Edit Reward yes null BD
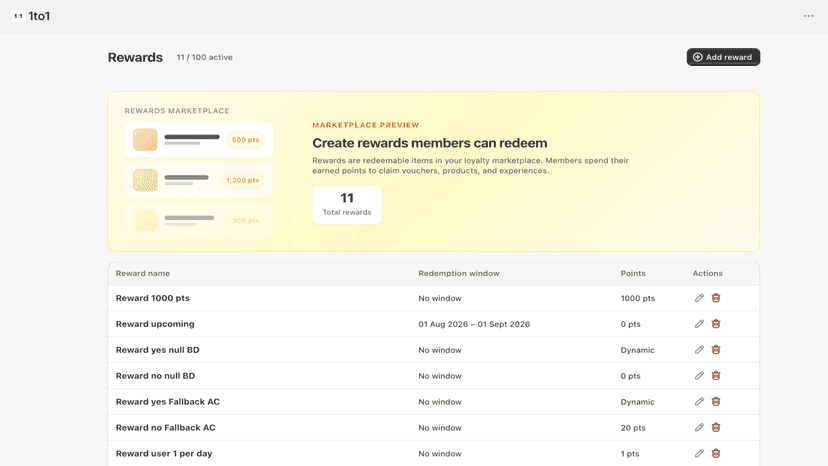828x466 pixels. click(699, 350)
